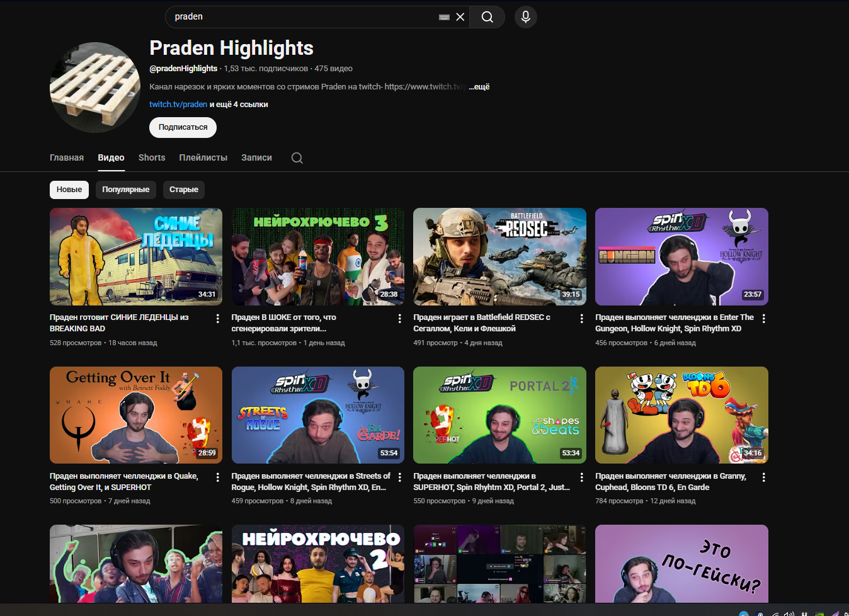Open the Записи tab
Viewport: 849px width, 616px height.
(x=256, y=157)
